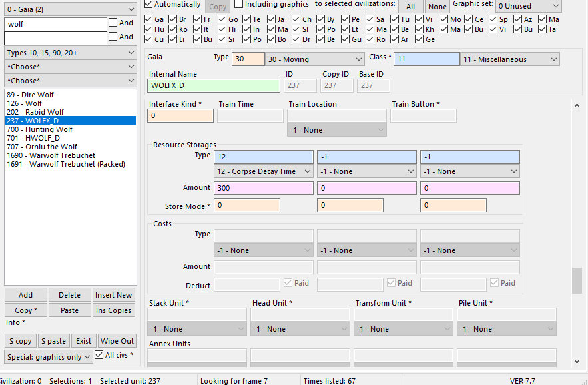Toggle the Sp civilization checkbox

493,19
